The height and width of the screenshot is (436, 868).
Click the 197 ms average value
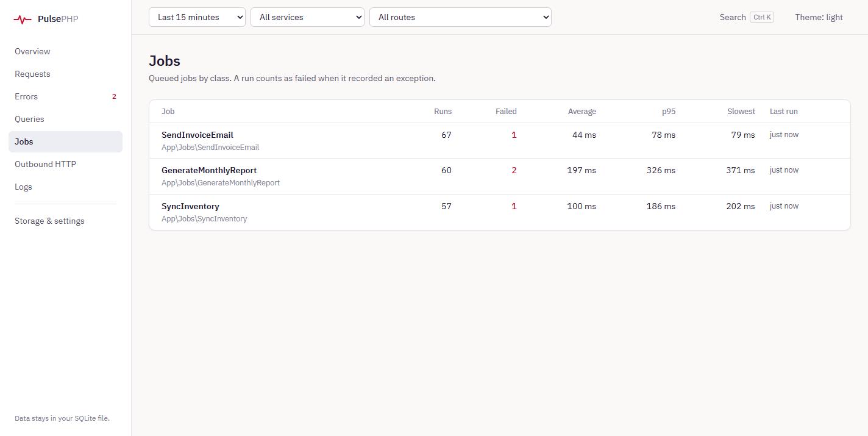click(x=582, y=170)
